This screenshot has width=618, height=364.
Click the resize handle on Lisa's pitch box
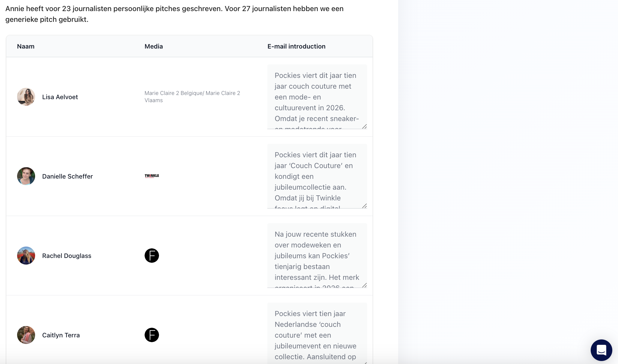pos(365,127)
